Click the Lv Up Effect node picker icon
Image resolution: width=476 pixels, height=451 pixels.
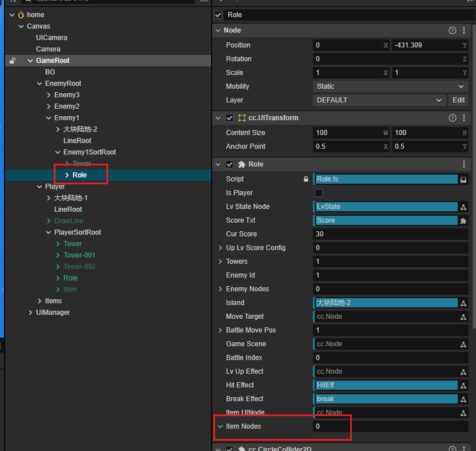click(463, 372)
